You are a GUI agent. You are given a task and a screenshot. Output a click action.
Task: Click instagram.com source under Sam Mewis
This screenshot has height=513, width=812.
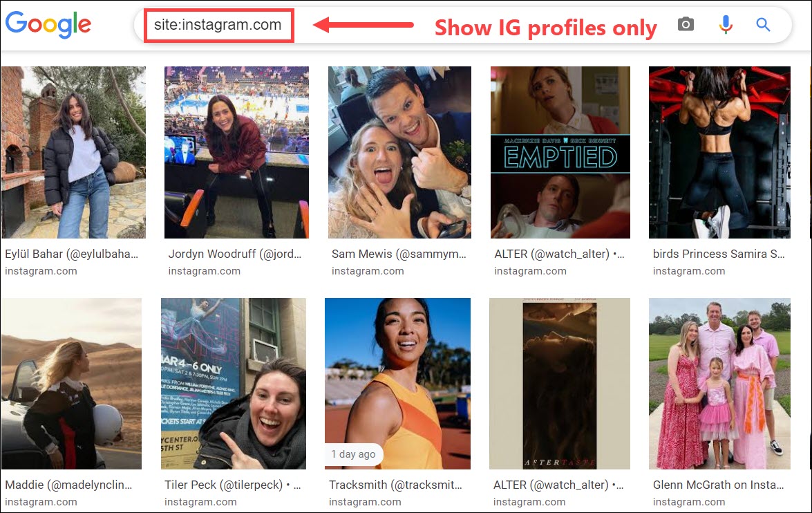(x=368, y=271)
